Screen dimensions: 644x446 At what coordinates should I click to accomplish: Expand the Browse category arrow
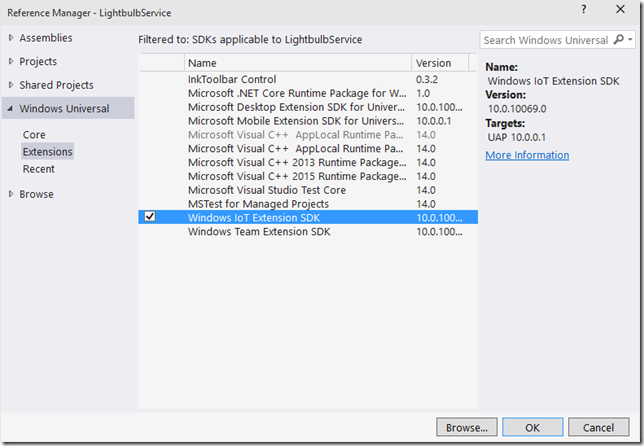pos(11,194)
